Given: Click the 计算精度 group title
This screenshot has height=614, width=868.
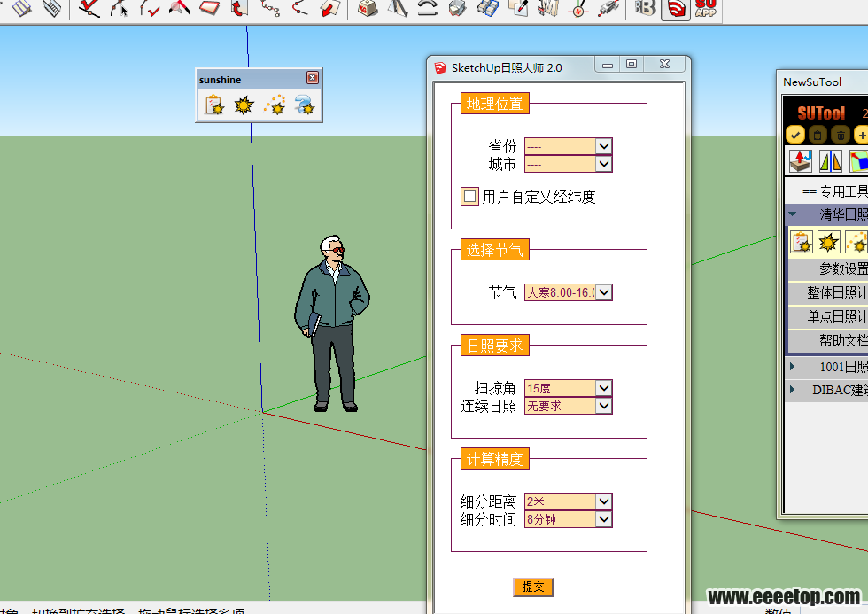Looking at the screenshot, I should point(495,459).
